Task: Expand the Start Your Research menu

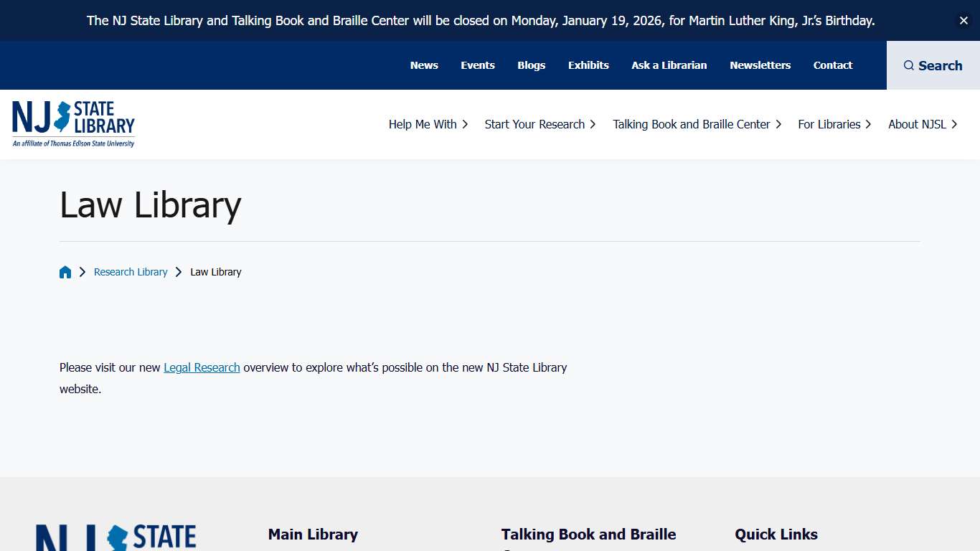Action: pos(534,124)
